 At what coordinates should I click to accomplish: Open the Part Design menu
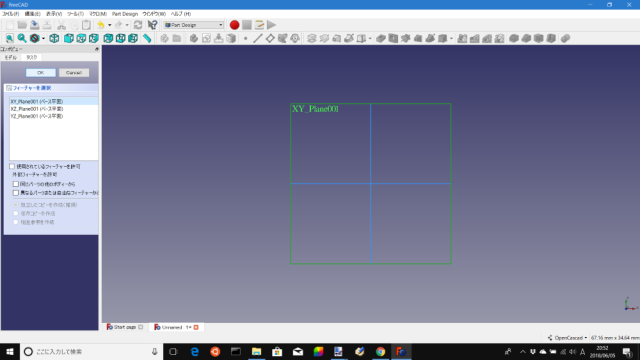tap(125, 14)
